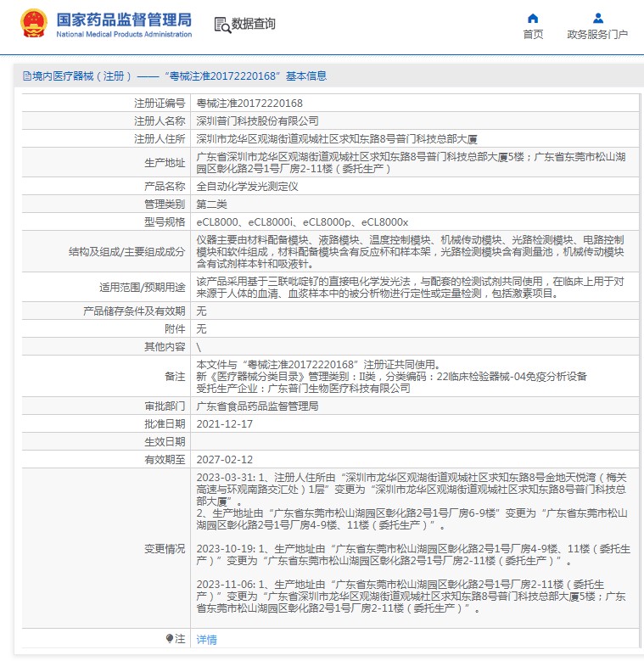Click the document icon before 境内医疗器械
This screenshot has height=661, width=644.
[26, 76]
